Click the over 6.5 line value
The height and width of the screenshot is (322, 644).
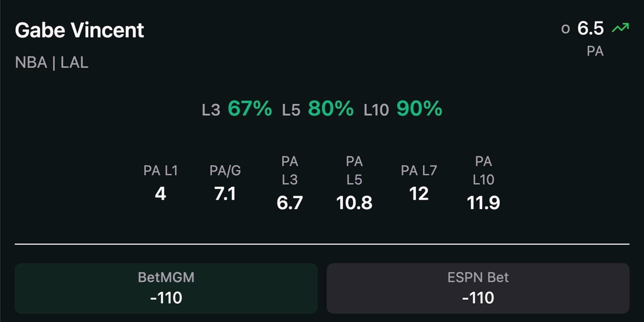(591, 28)
